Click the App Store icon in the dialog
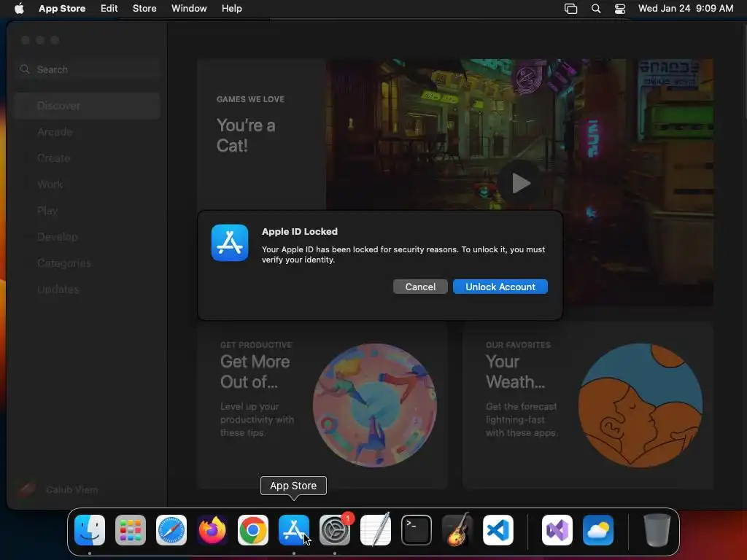This screenshot has width=747, height=560. point(230,243)
